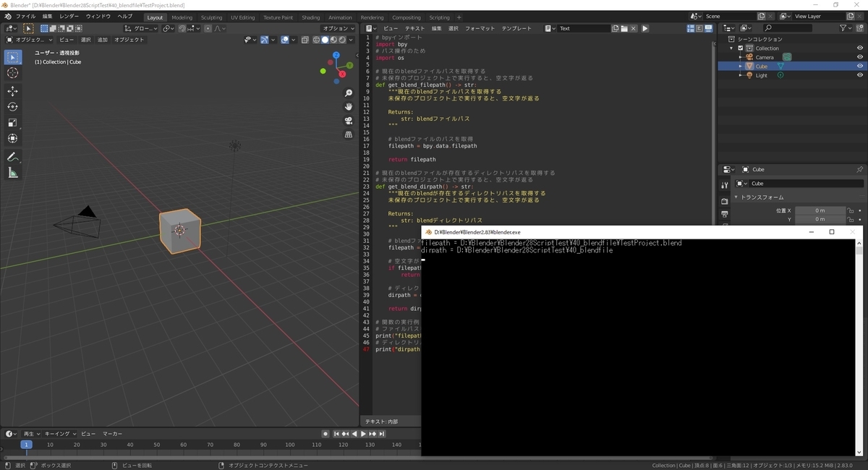Click frame 1 marker in timeline
This screenshot has width=868, height=470.
tap(26, 445)
